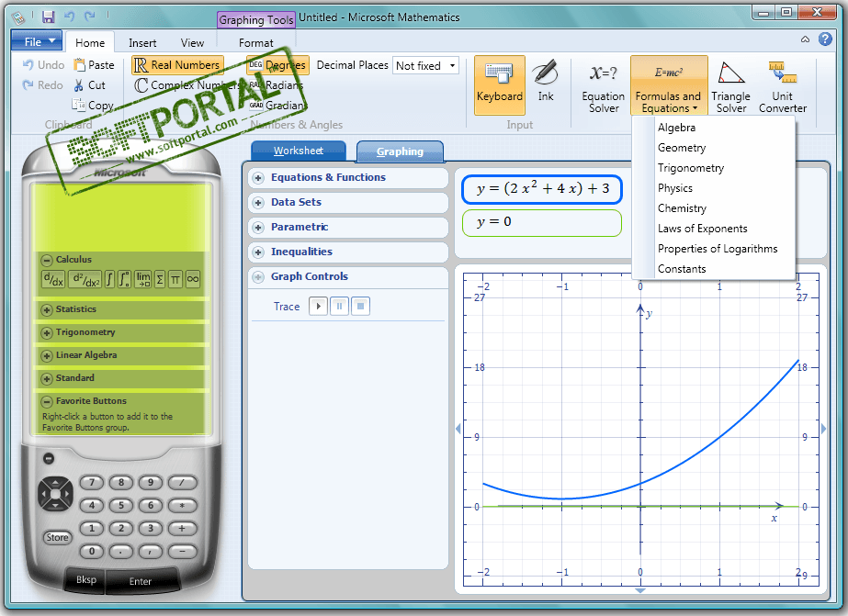Set angle unit to Gradians
The width and height of the screenshot is (848, 616).
pyautogui.click(x=277, y=106)
